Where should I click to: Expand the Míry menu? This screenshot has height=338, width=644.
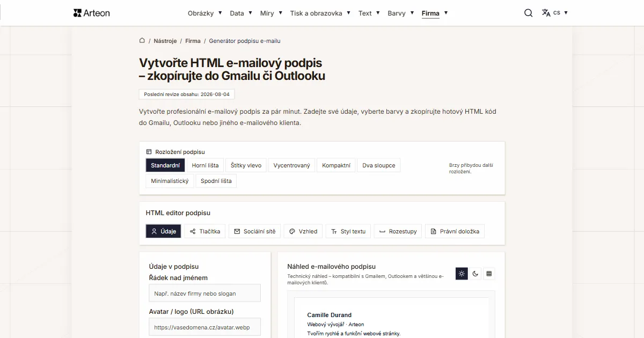pos(271,13)
